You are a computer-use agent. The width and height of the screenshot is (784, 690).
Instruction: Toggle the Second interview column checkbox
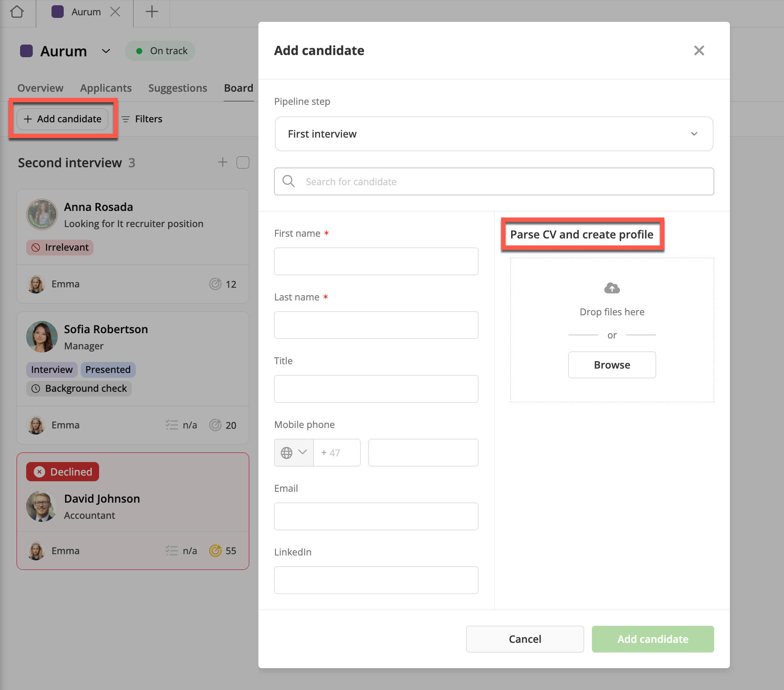(243, 162)
